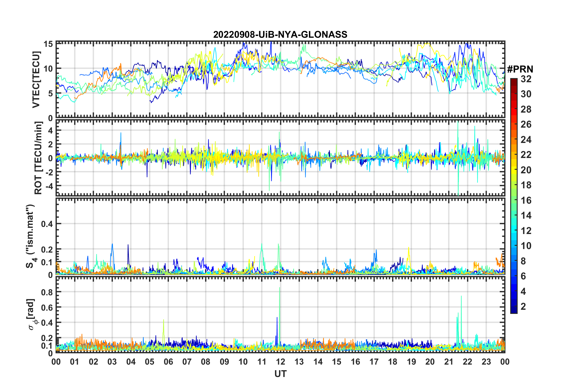Image resolution: width=561 pixels, height=392 pixels.
Task: Click the #PRN colorbar title
Action: [520, 69]
